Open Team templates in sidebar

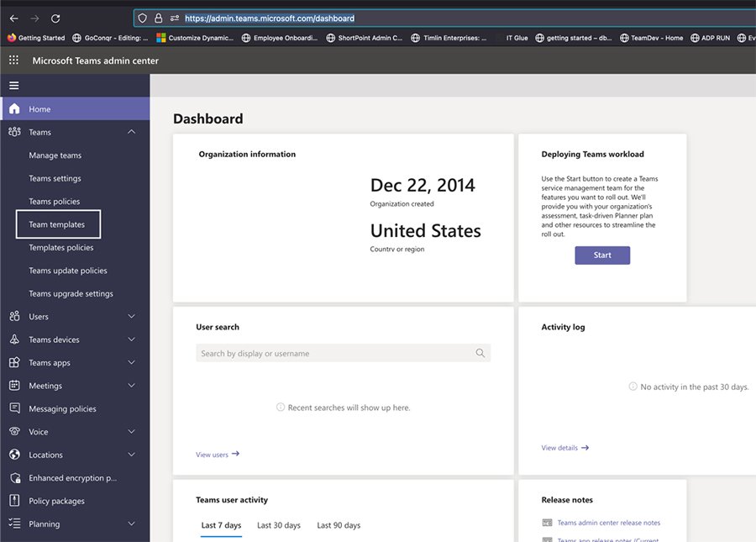coord(57,224)
